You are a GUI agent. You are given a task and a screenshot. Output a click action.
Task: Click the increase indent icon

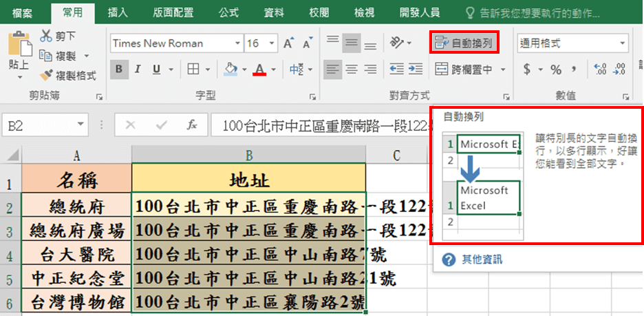417,70
